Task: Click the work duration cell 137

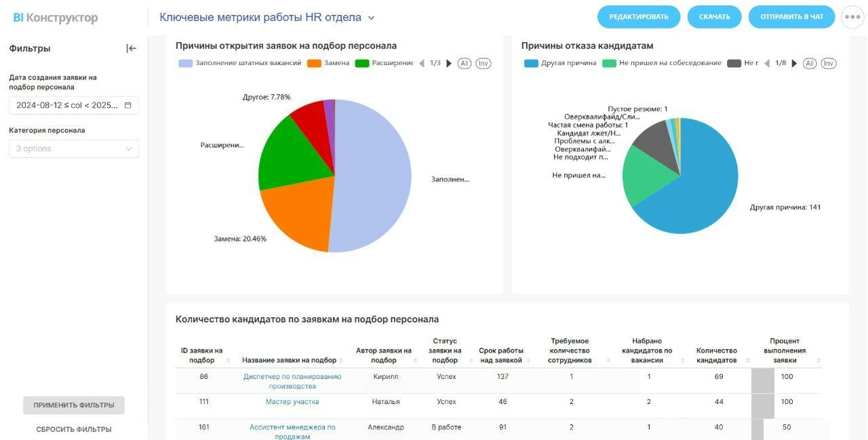Action: [502, 376]
